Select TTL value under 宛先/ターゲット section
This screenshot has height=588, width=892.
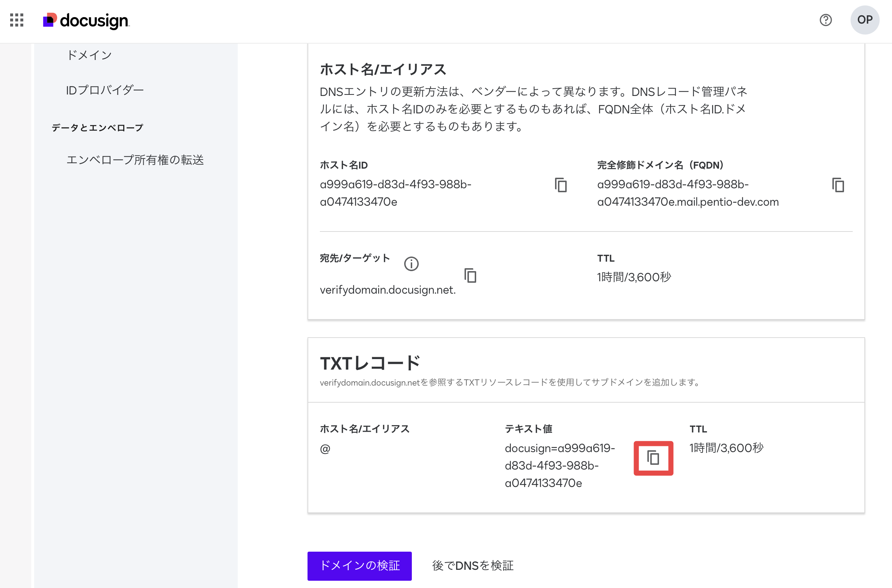pos(634,277)
